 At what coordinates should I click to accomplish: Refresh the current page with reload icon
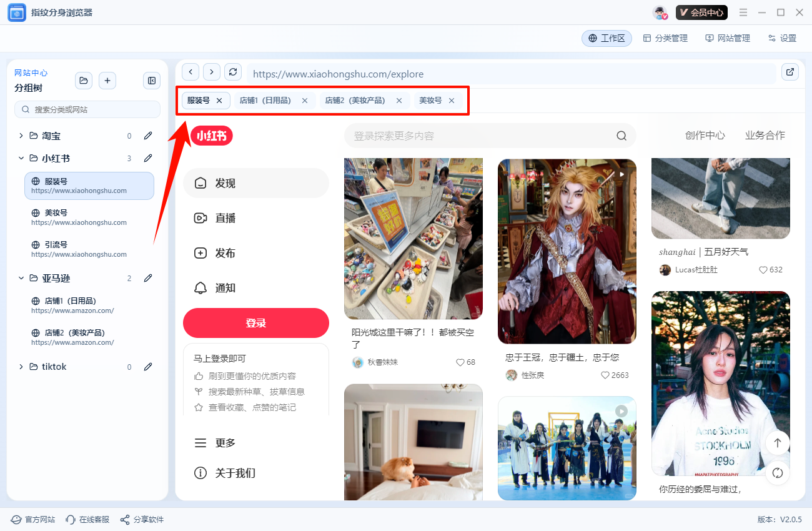(x=233, y=72)
